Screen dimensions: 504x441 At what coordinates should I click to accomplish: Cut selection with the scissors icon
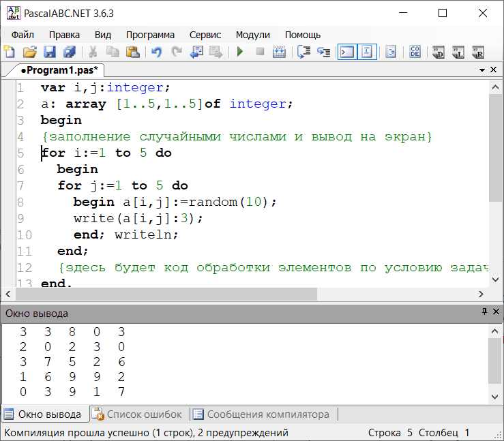pyautogui.click(x=93, y=52)
